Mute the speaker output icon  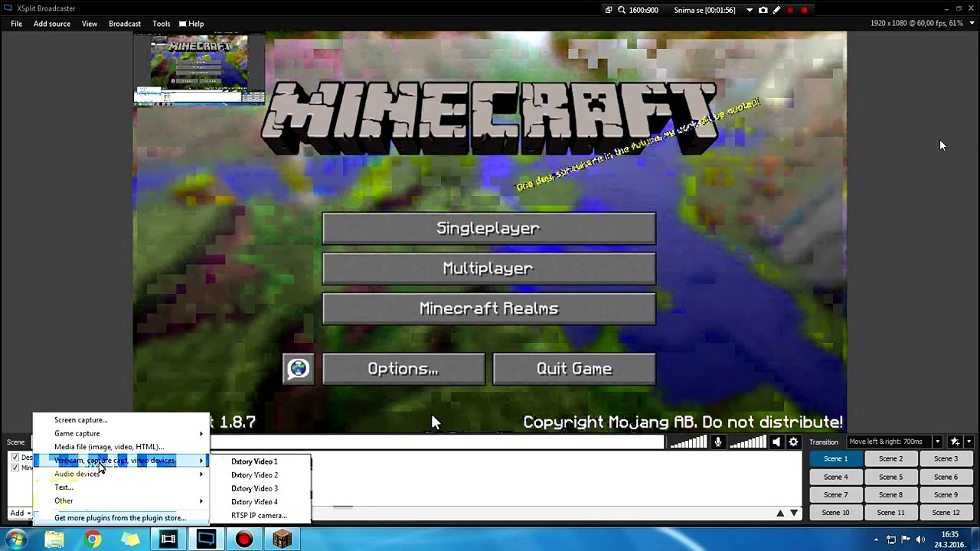point(776,442)
